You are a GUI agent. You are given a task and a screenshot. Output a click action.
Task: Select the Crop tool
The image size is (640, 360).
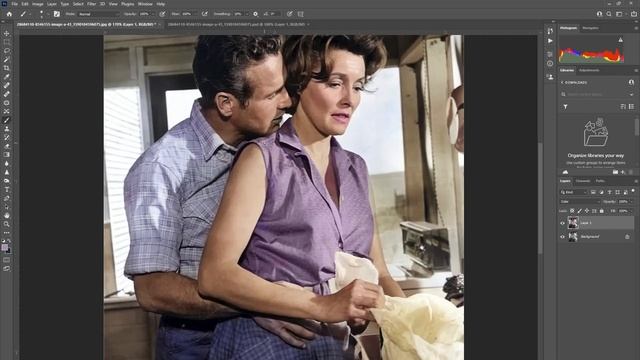pyautogui.click(x=7, y=68)
